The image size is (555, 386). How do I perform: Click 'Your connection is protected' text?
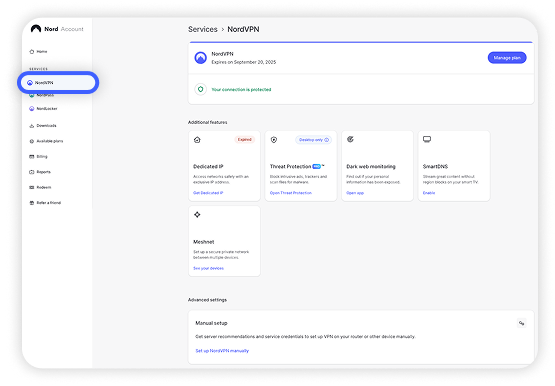pyautogui.click(x=241, y=90)
